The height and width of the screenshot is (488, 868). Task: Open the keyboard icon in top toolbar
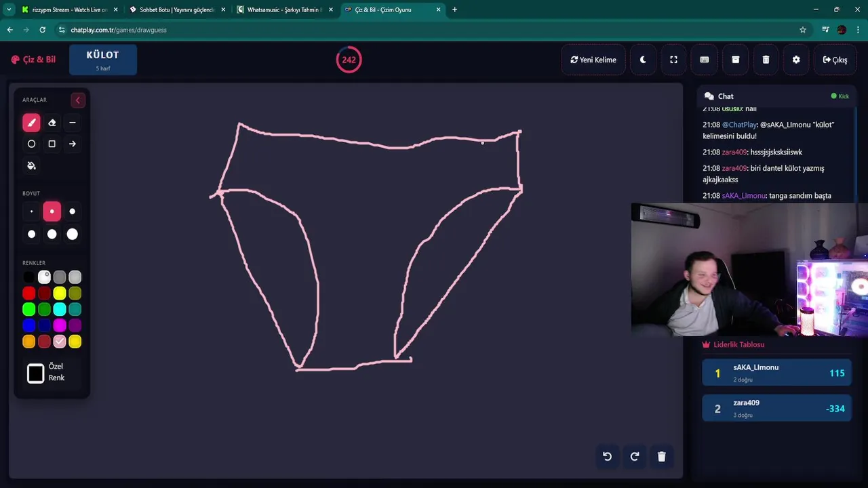pyautogui.click(x=705, y=60)
